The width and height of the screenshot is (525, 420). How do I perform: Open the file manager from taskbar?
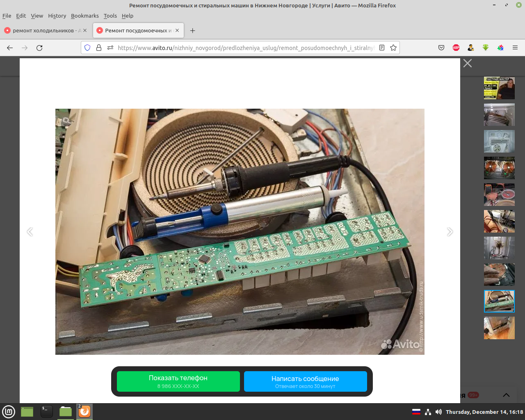coord(66,411)
